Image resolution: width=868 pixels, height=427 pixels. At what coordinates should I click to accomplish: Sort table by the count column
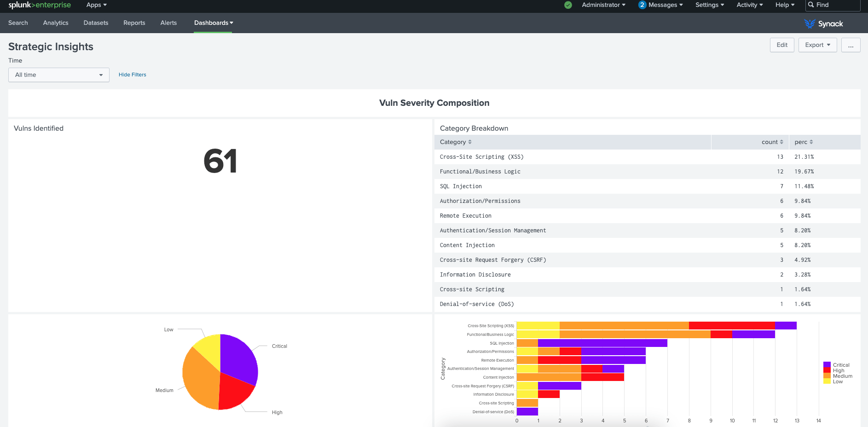click(772, 142)
